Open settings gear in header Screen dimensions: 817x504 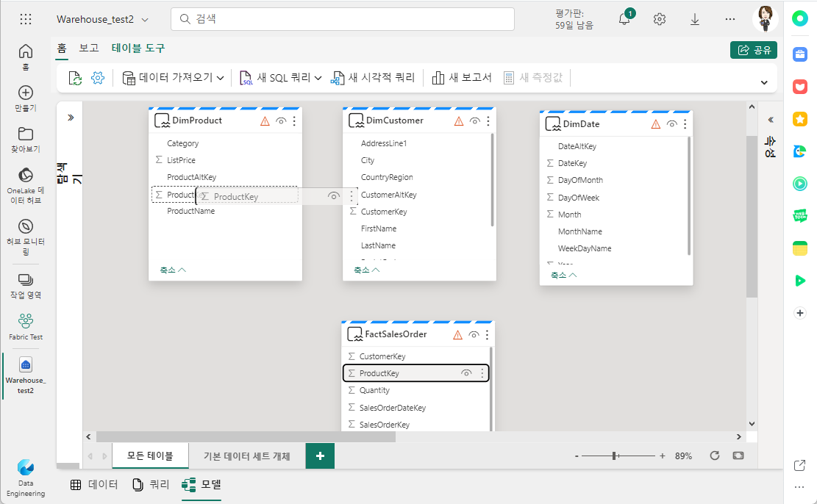[x=659, y=19]
